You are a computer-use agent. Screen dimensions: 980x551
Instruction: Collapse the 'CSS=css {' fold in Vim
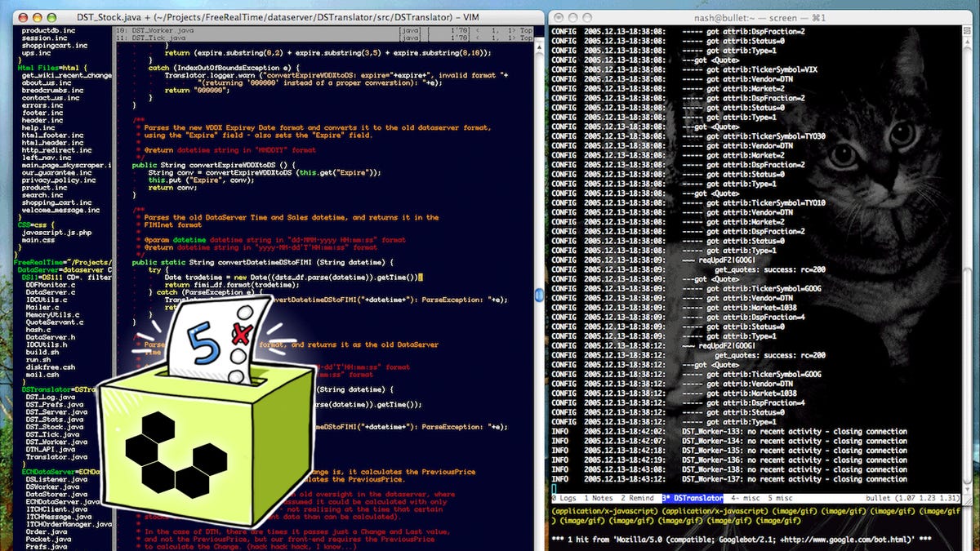tap(37, 224)
